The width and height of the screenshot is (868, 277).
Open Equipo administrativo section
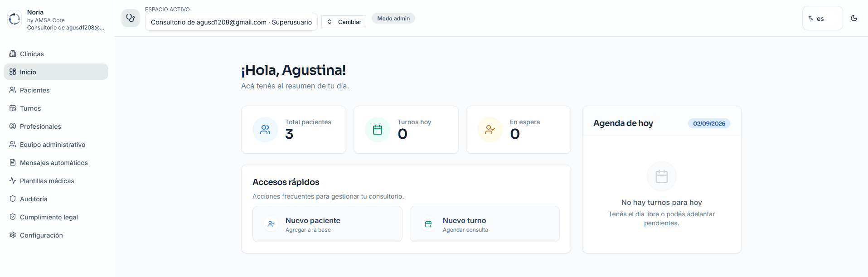[x=56, y=144]
